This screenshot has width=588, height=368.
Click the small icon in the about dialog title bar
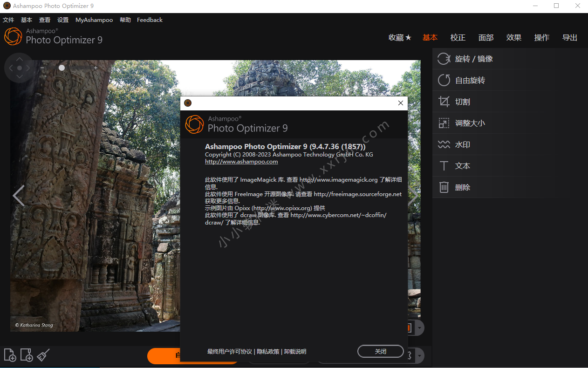188,103
